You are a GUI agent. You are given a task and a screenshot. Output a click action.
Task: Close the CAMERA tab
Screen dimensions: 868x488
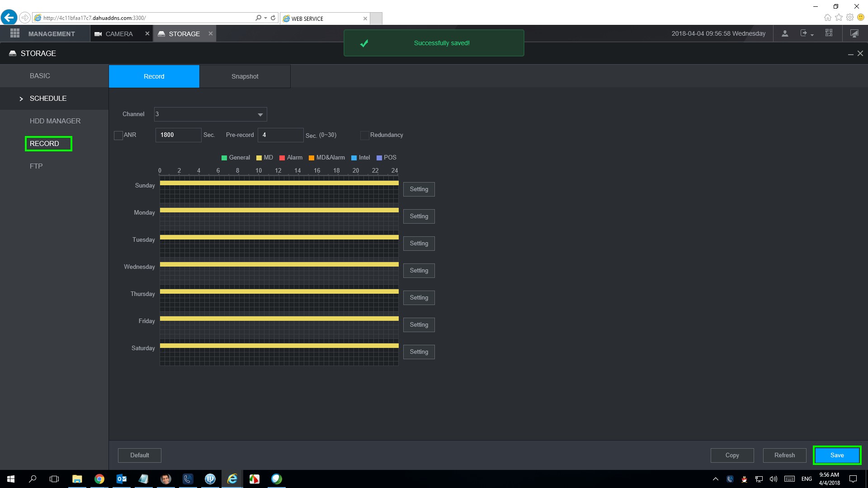pyautogui.click(x=147, y=33)
